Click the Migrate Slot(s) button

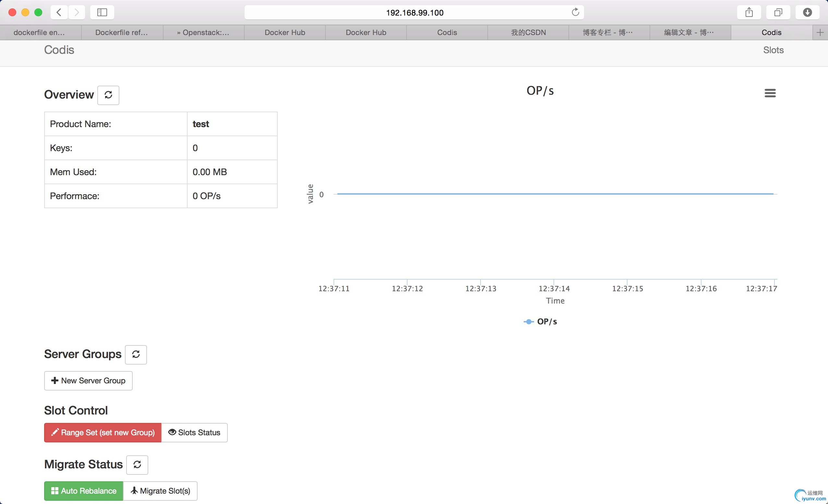pos(160,491)
